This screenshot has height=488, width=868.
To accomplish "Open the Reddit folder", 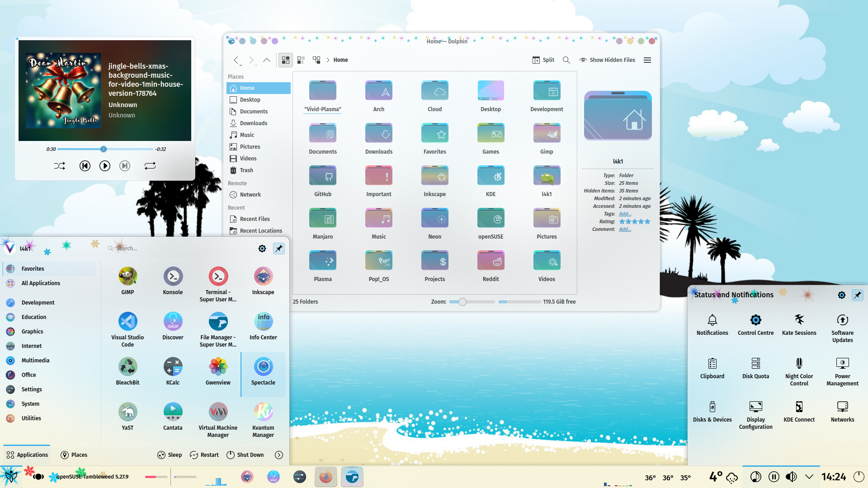I will (x=491, y=266).
